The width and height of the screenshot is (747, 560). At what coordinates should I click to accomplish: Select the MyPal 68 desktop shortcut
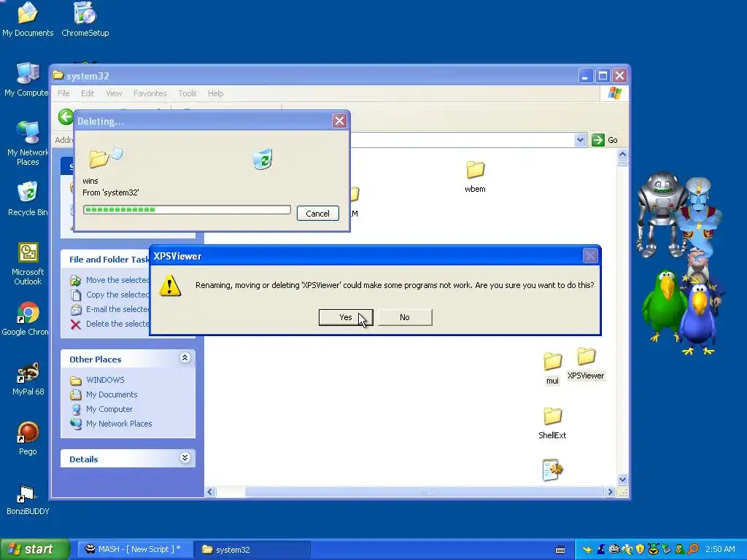tap(28, 379)
